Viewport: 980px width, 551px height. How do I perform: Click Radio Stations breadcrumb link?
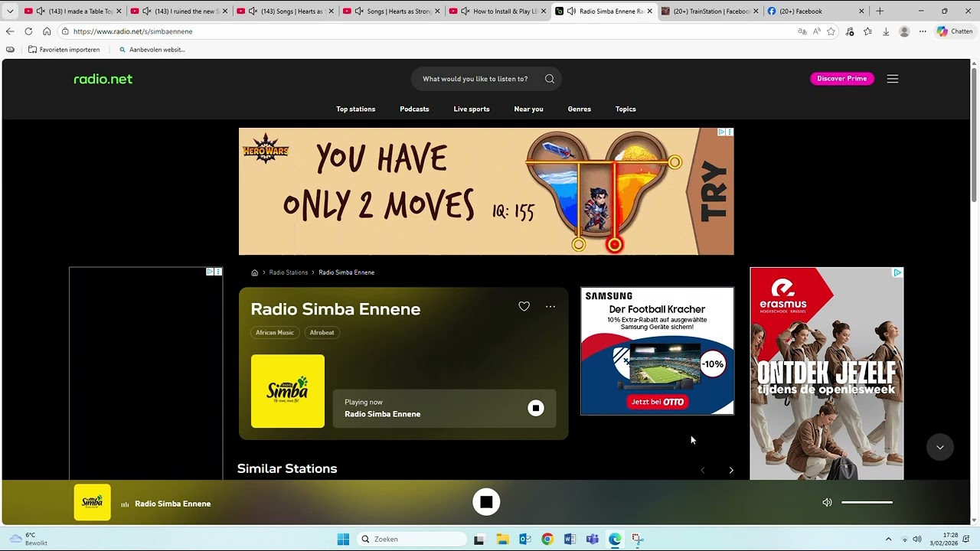point(289,272)
